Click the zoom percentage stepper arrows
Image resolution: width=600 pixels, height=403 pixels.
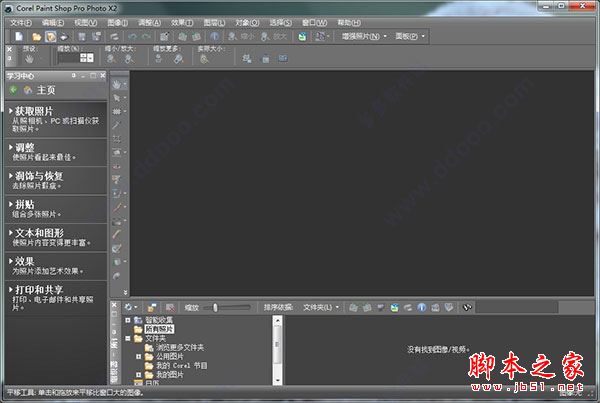pyautogui.click(x=83, y=58)
